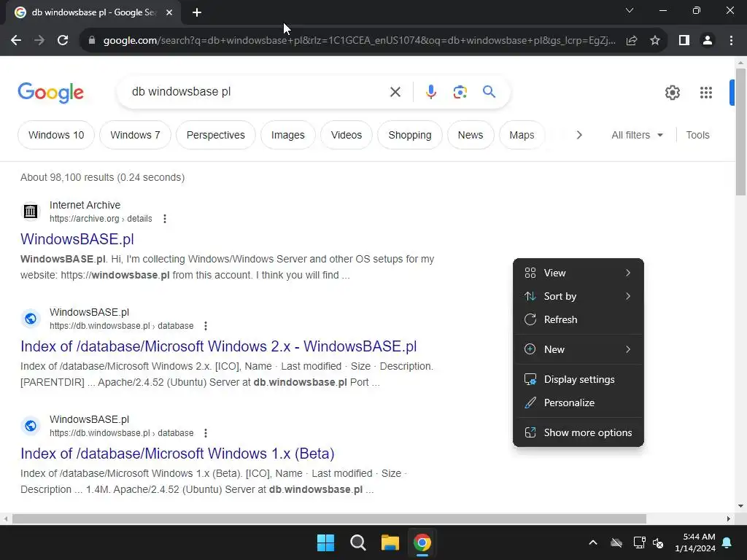Open Google apps grid

point(706,93)
